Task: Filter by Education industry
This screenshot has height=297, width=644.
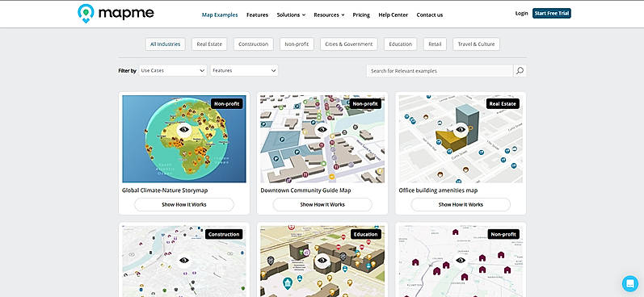Action: 401,44
